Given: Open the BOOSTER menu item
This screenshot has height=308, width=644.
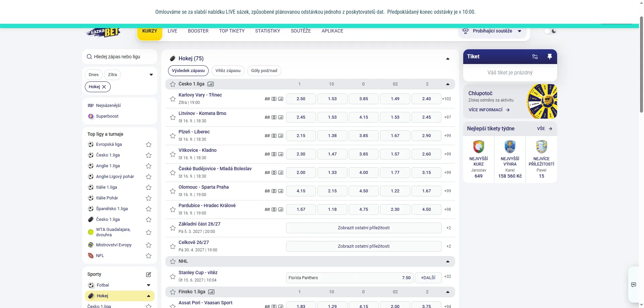Looking at the screenshot, I should [198, 31].
